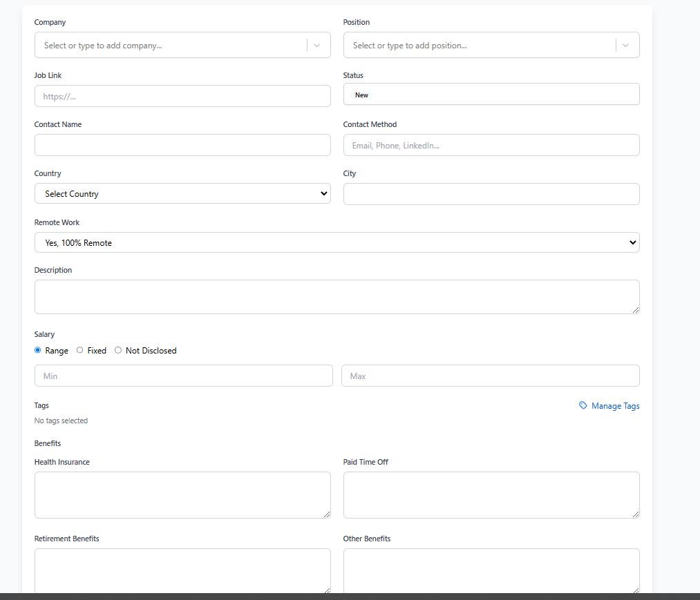Click the tag icon beside Manage Tags

point(583,405)
